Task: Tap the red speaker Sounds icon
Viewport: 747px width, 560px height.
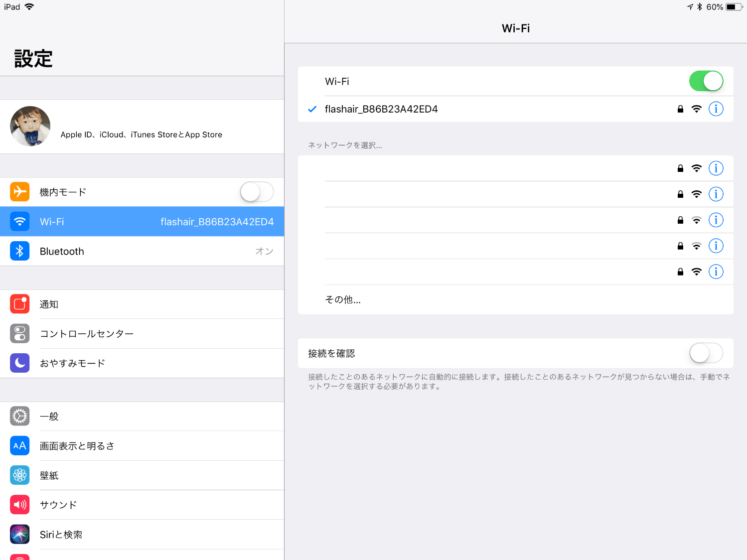Action: point(20,505)
